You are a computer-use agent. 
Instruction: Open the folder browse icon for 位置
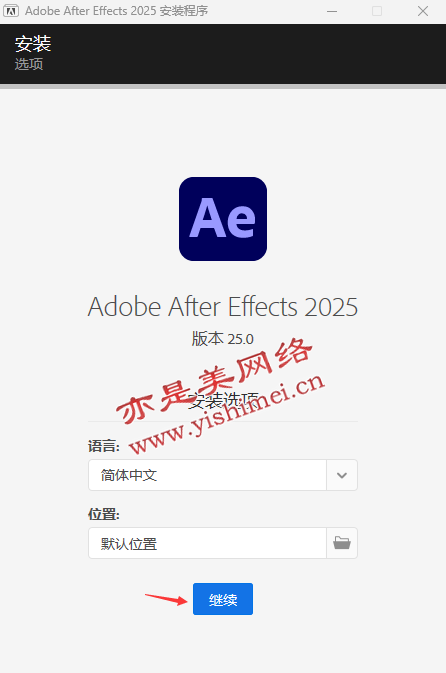click(x=342, y=543)
